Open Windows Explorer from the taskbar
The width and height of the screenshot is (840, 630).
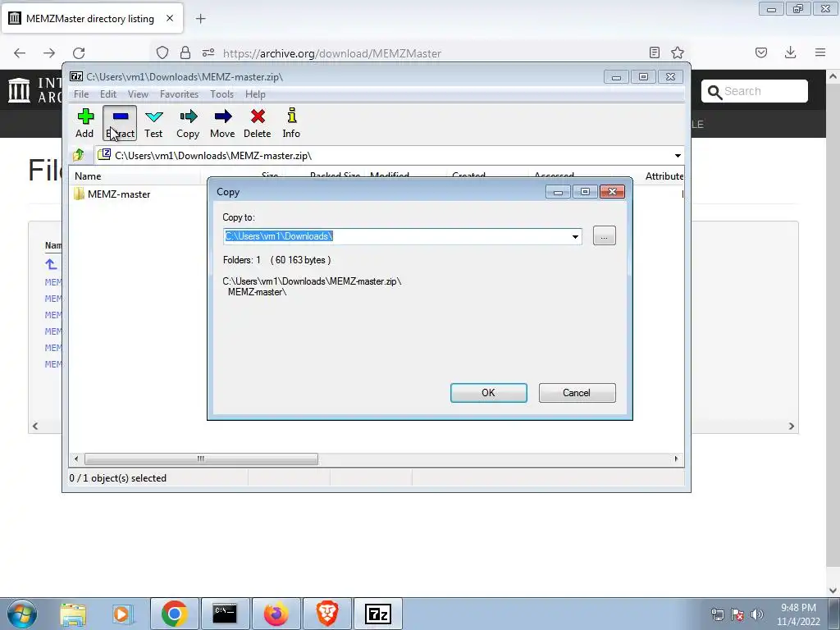(x=73, y=614)
